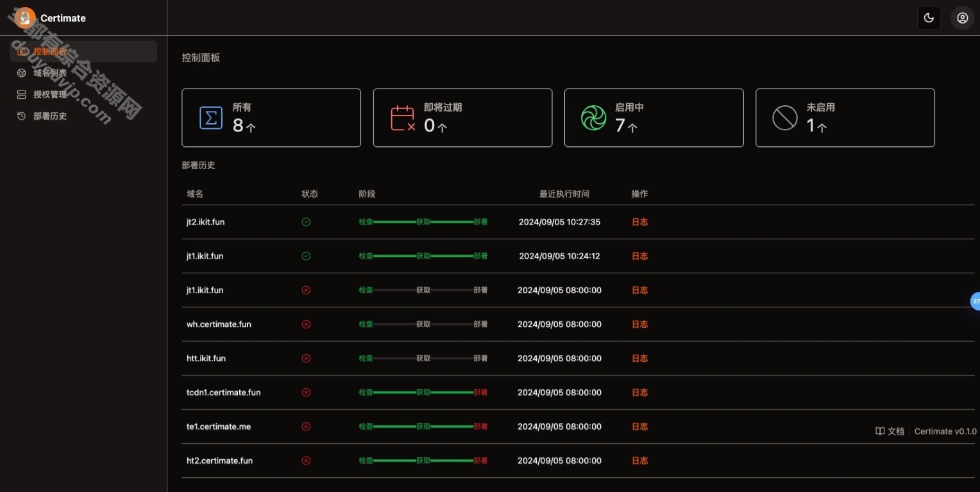980x492 pixels.
Task: Open 日志 for jt1.ikit.fun at 10:24:12
Action: tap(639, 256)
